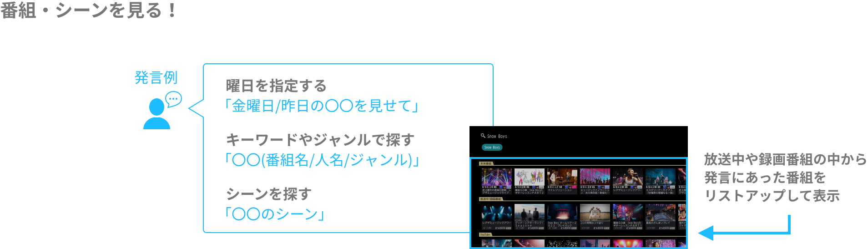Click the Snow Boys search text field

[x=497, y=136]
